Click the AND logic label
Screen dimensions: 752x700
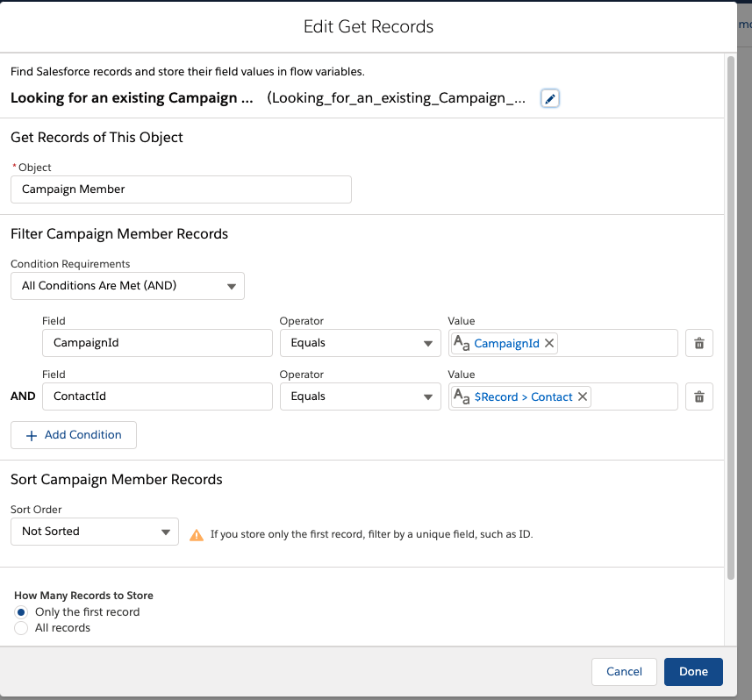point(23,396)
